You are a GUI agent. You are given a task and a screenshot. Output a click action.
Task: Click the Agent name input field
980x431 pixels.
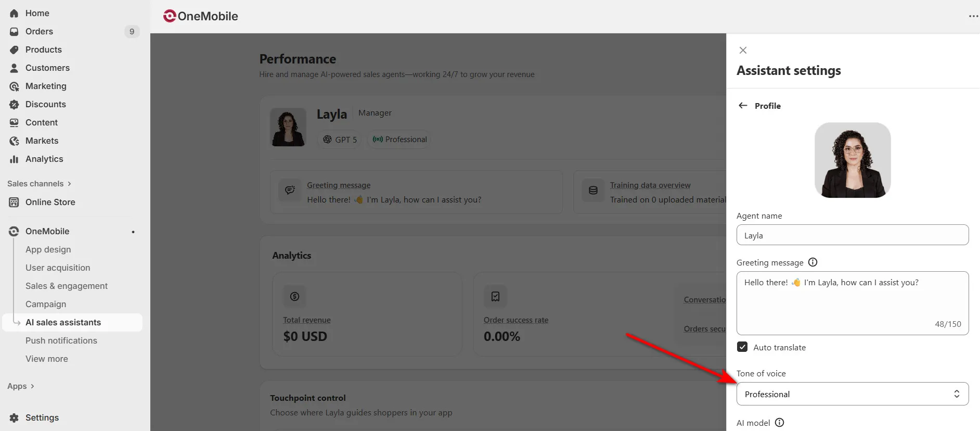(x=853, y=235)
